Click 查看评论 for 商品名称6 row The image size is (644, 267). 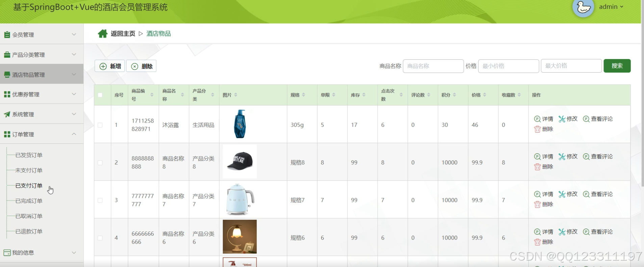[598, 232]
